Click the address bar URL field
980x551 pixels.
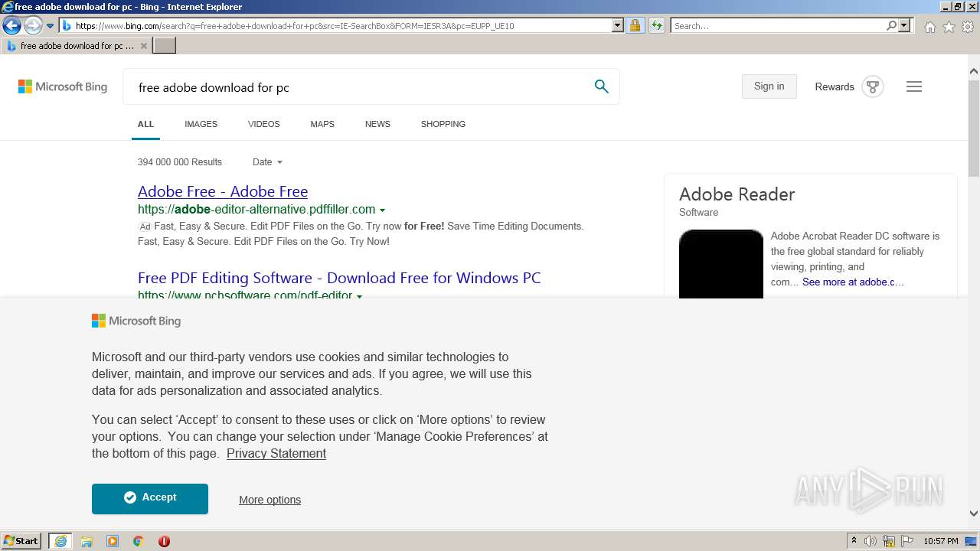point(336,26)
